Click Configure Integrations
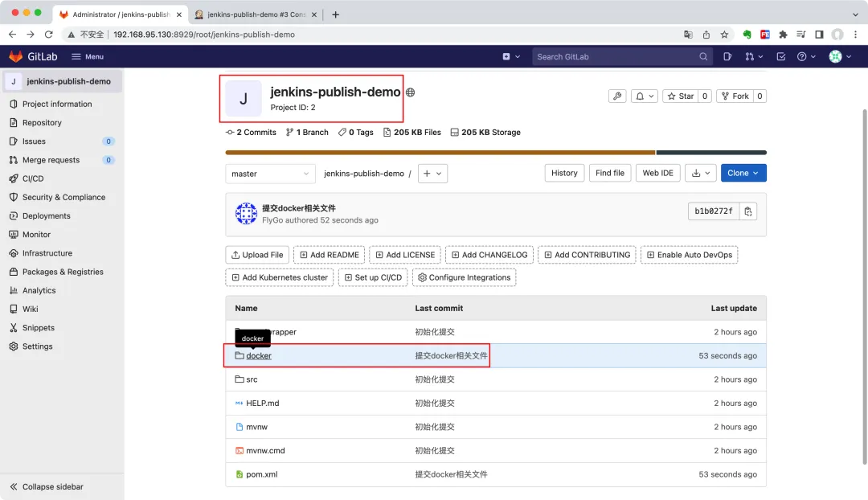Image resolution: width=868 pixels, height=500 pixels. pos(464,277)
